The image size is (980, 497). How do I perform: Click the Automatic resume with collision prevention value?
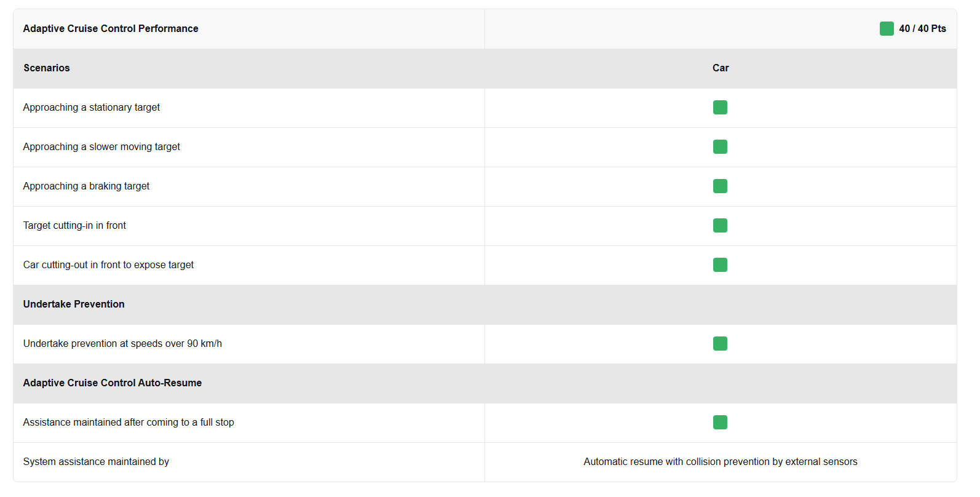(721, 461)
